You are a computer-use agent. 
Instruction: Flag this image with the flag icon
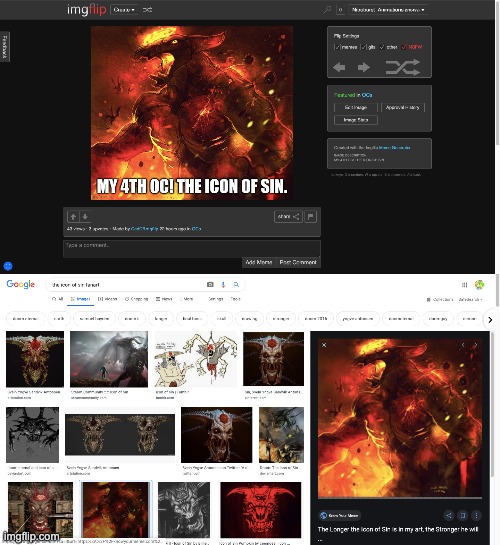(310, 217)
